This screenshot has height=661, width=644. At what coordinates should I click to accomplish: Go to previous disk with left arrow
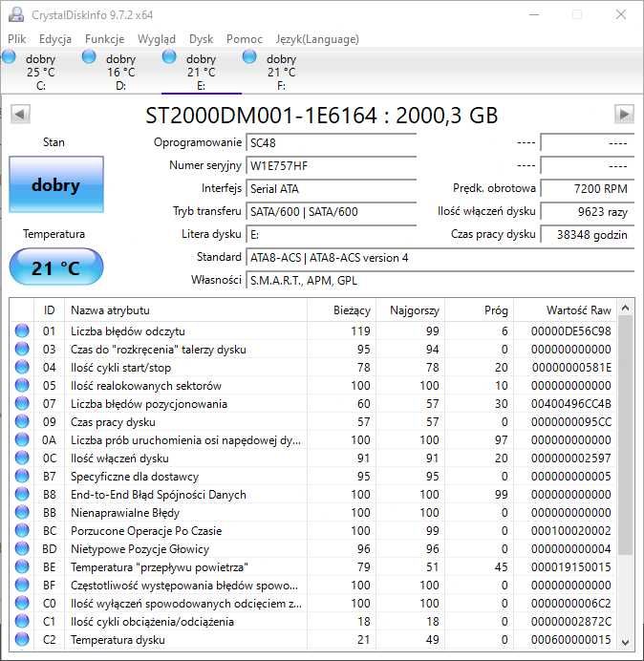point(20,115)
